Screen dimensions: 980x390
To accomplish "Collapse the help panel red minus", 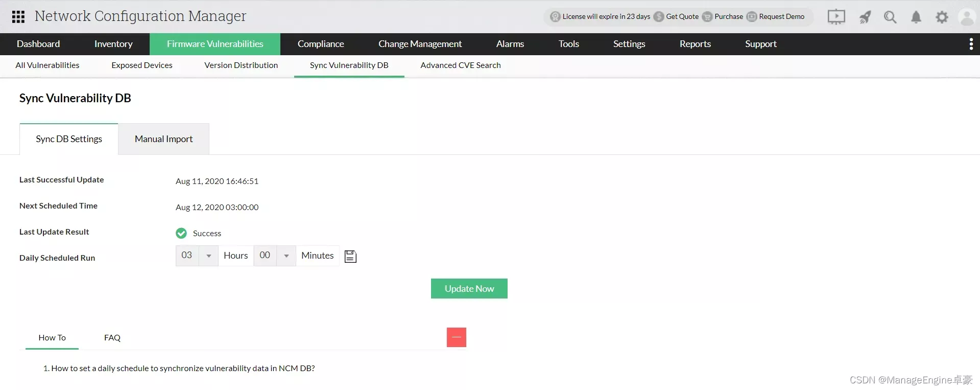I will [457, 337].
